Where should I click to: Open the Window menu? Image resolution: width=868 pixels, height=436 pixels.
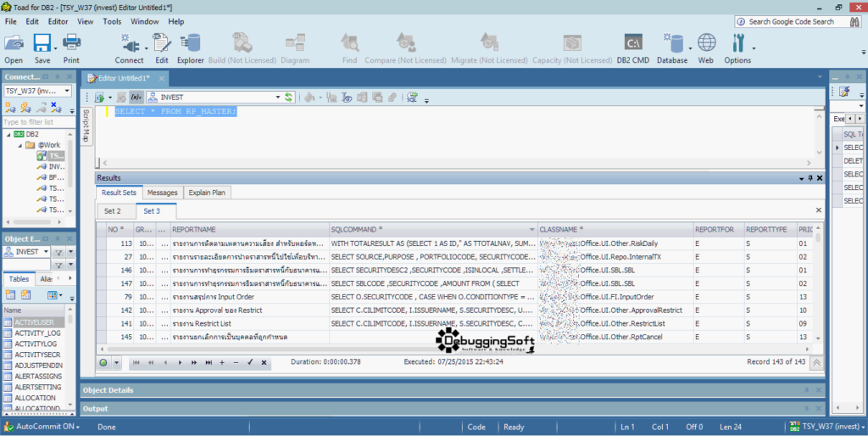[144, 21]
